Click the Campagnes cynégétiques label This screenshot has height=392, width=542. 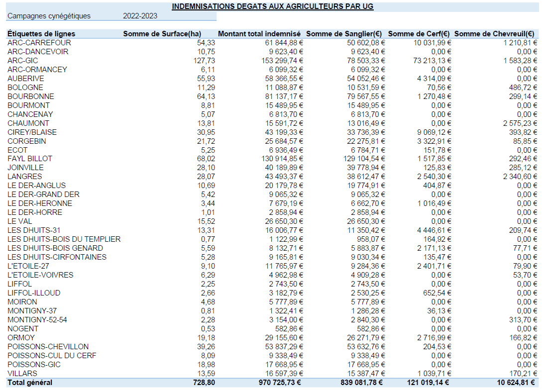[49, 16]
